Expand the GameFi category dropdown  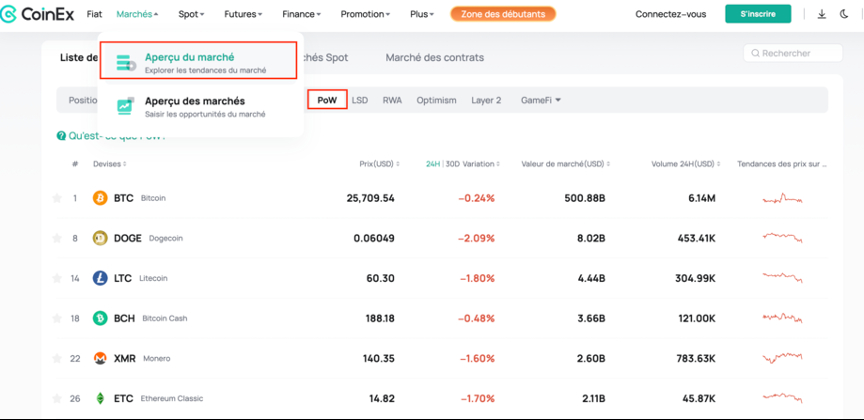coord(541,100)
